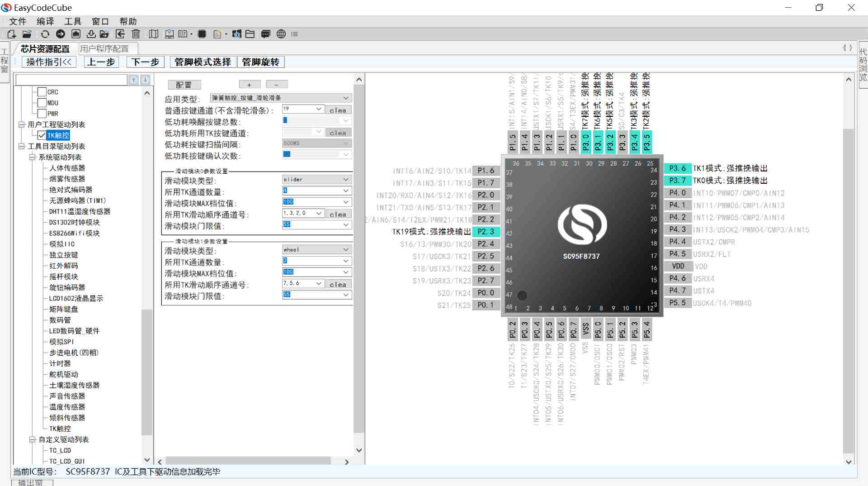This screenshot has height=486, width=868.
Task: Click the folded map toolbar icon
Action: pyautogui.click(x=154, y=34)
